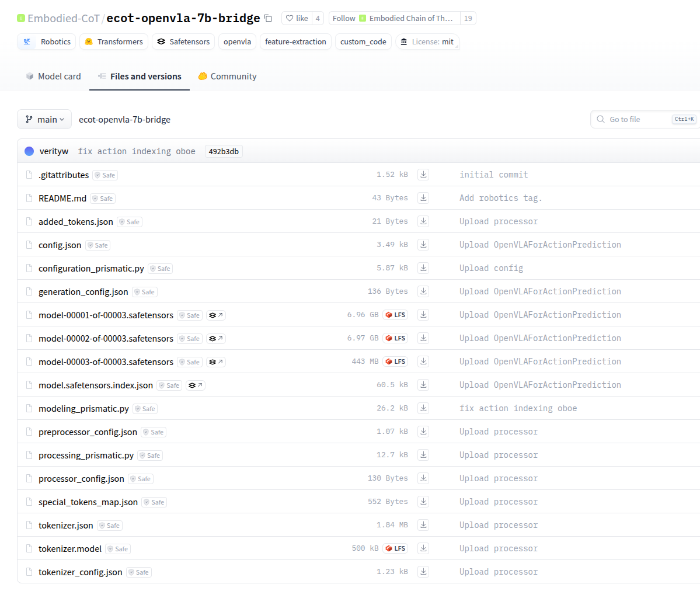
Task: Download tokenizer.json file
Action: click(423, 526)
